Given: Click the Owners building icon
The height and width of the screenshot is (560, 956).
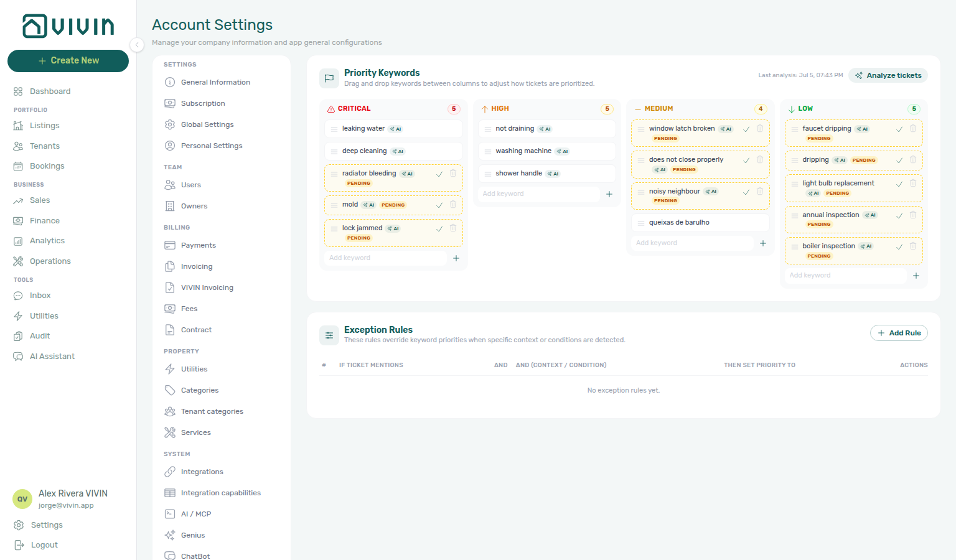Looking at the screenshot, I should point(170,206).
